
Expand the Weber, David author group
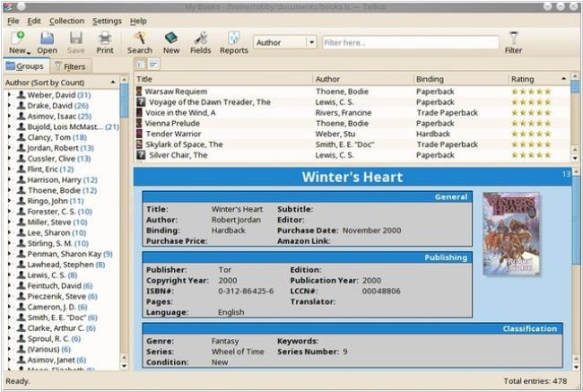tap(9, 94)
